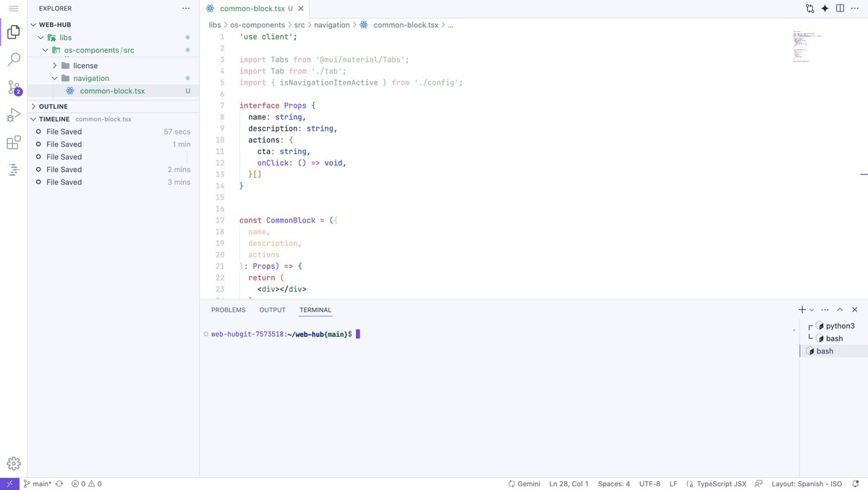Open the terminal profile dropdown arrow
The image size is (868, 490).
point(810,309)
